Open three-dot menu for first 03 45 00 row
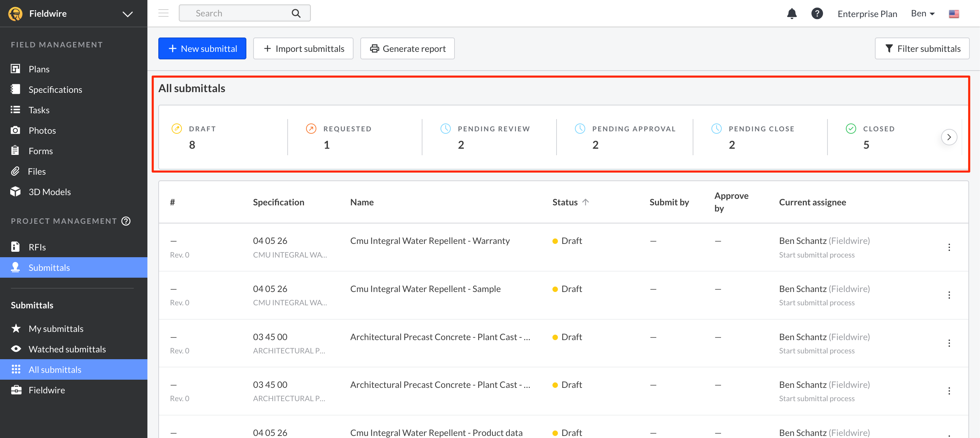This screenshot has height=438, width=980. tap(949, 343)
